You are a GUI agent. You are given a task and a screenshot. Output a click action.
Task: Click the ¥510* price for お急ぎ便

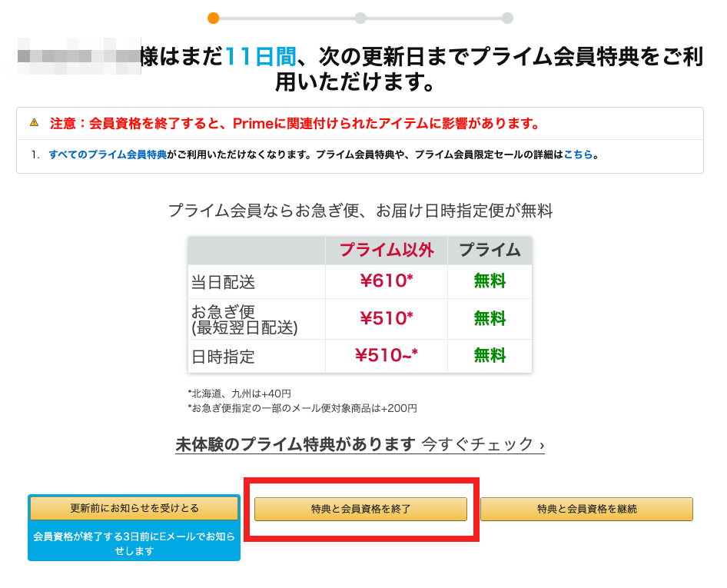coord(387,318)
